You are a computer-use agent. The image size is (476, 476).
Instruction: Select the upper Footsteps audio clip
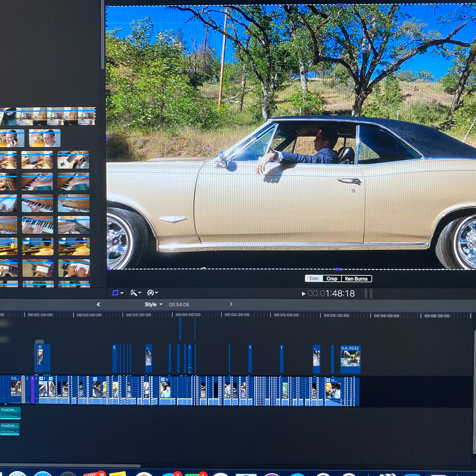(10, 413)
